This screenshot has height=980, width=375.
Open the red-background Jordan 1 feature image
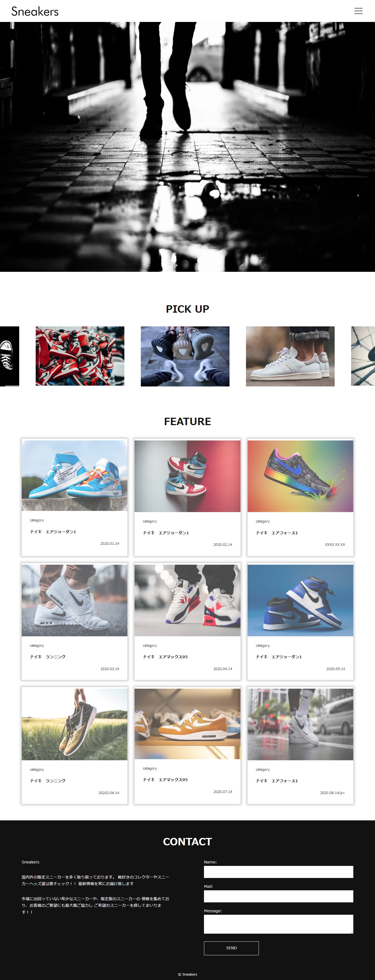tap(187, 476)
